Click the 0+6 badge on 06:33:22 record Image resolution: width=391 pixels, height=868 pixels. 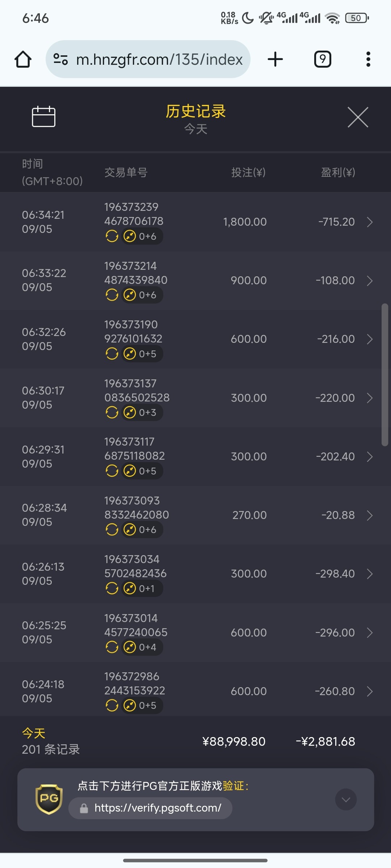pos(142,295)
